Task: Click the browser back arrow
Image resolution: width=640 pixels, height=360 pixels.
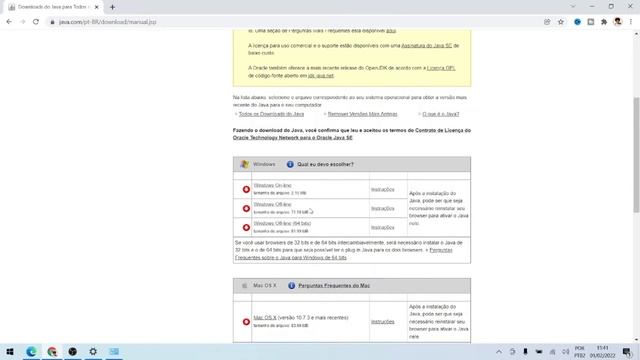Action: (9, 22)
